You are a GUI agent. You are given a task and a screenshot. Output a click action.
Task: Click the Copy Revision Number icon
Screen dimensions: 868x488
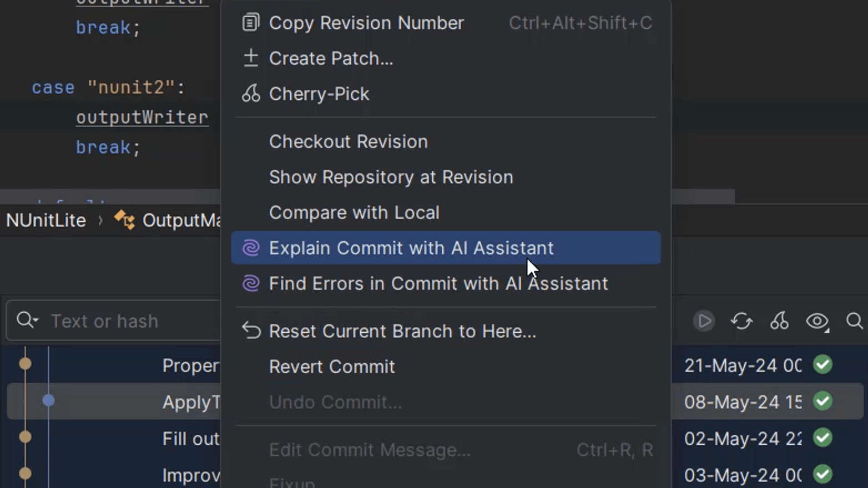251,23
